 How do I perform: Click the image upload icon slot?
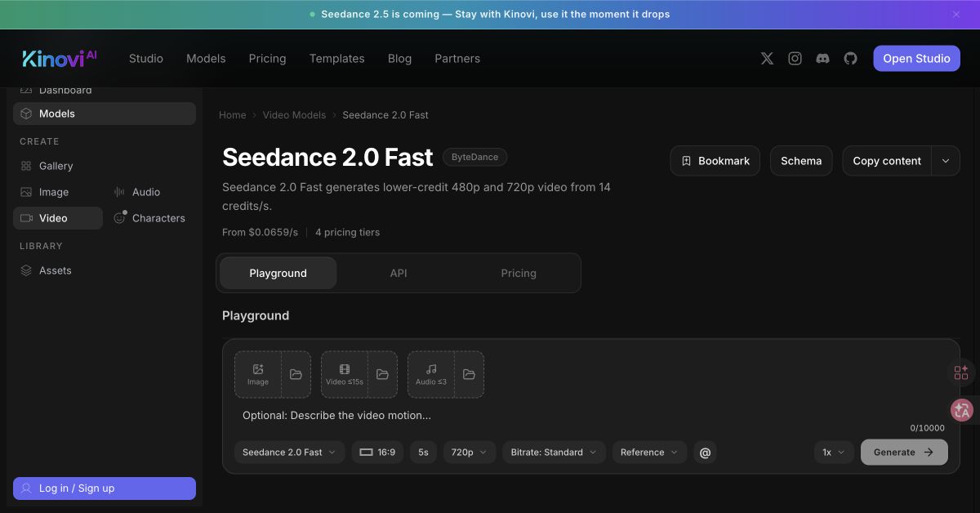[258, 374]
